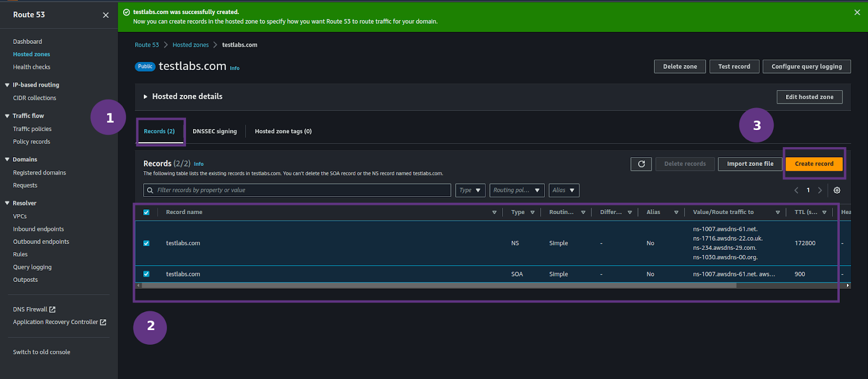This screenshot has height=379, width=868.
Task: Switch to the DNSSEC signing tab
Action: (215, 132)
